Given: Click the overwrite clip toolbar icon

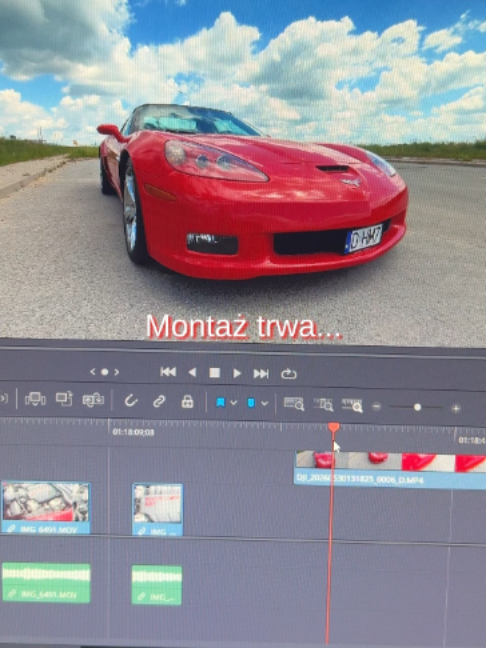Looking at the screenshot, I should tap(64, 399).
